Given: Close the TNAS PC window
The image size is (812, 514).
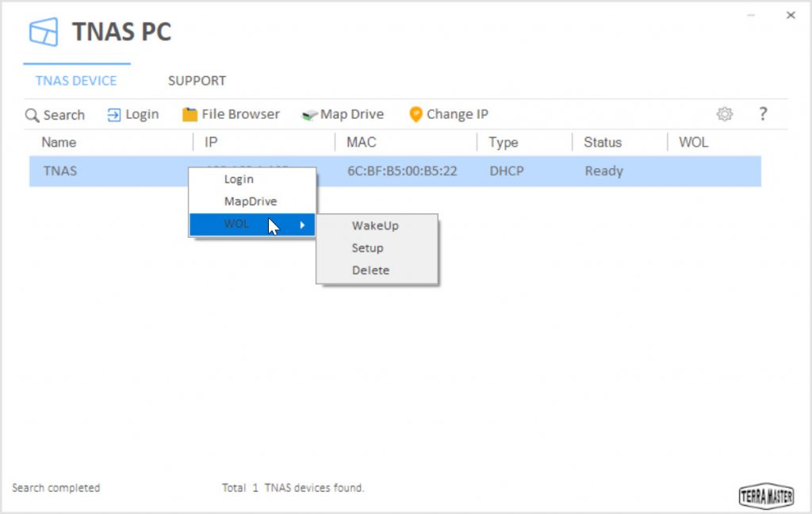Looking at the screenshot, I should (791, 15).
